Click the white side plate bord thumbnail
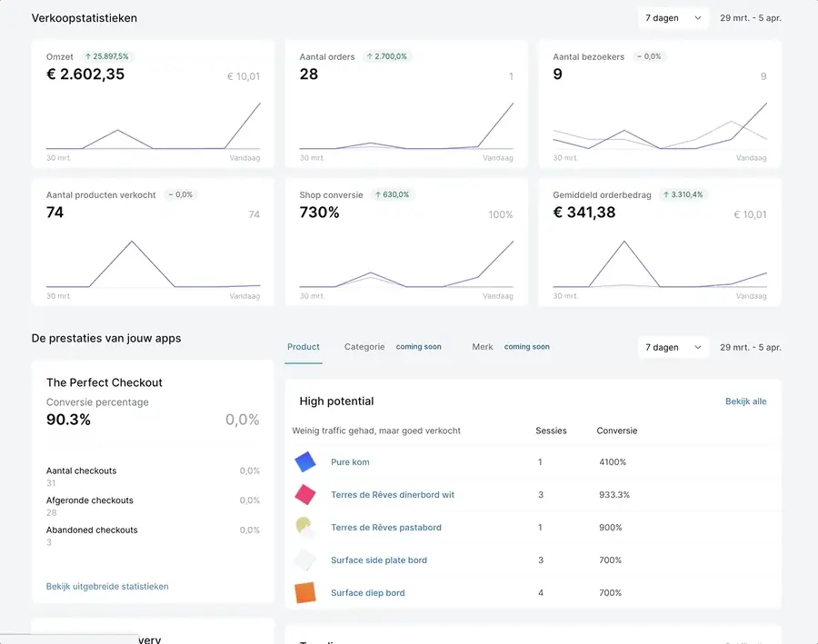The height and width of the screenshot is (644, 818). point(305,560)
